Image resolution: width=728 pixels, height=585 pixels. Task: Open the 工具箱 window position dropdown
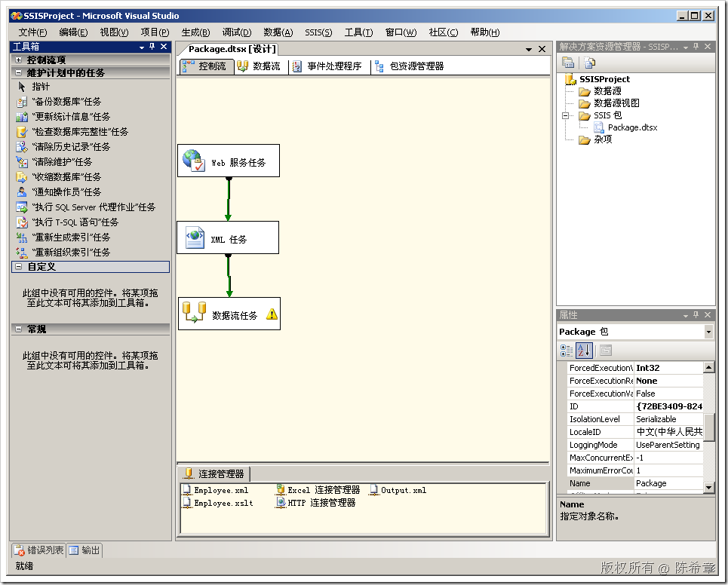142,47
